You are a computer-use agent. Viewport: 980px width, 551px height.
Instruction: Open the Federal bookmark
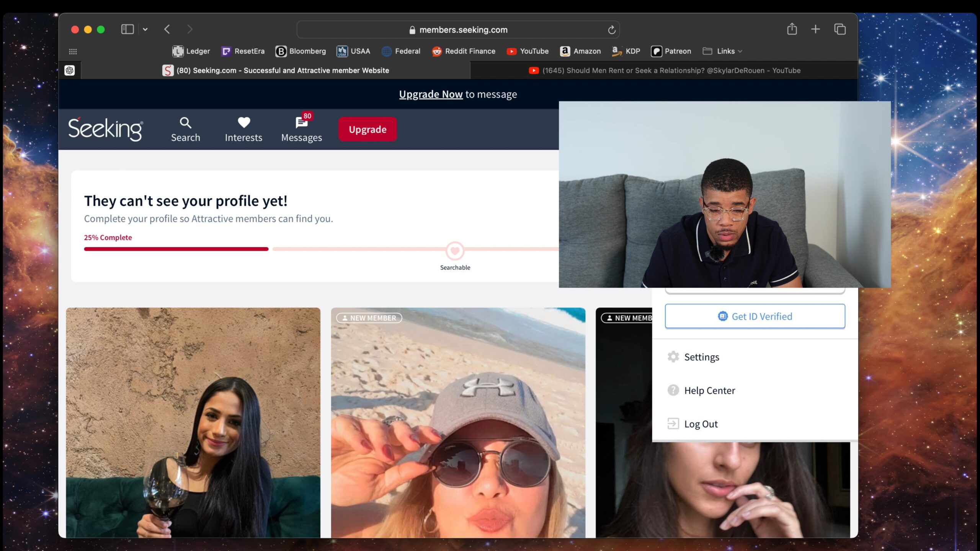point(401,51)
